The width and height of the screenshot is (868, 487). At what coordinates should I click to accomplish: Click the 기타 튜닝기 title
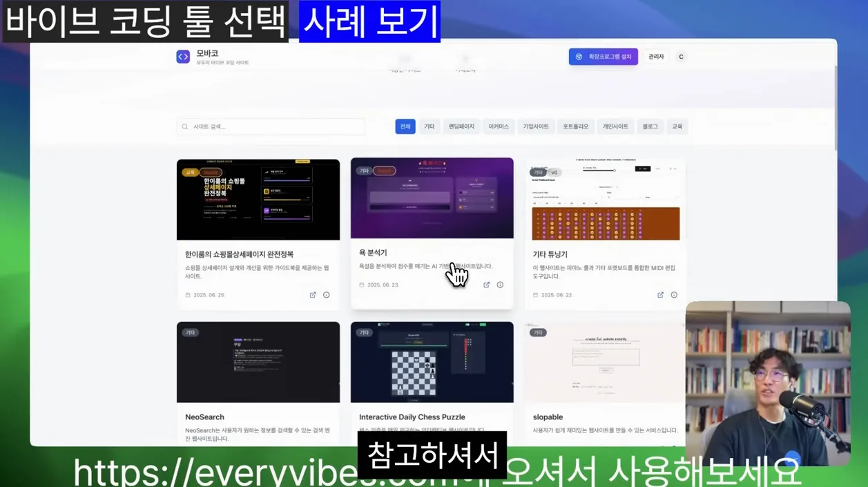(x=550, y=254)
